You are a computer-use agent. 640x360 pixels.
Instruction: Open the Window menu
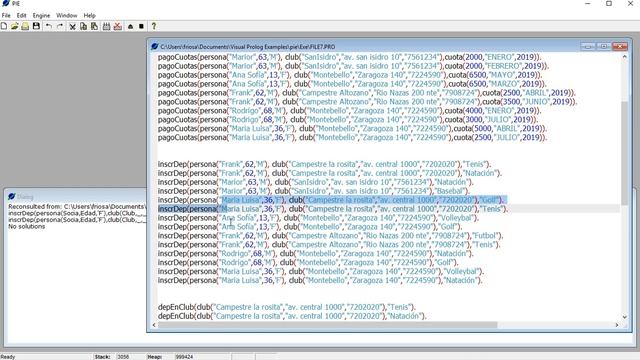tap(67, 16)
